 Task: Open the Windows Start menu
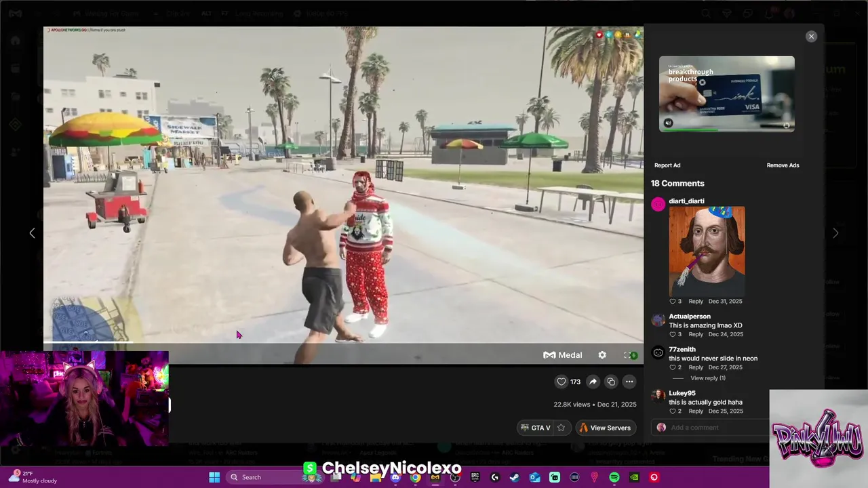click(214, 477)
